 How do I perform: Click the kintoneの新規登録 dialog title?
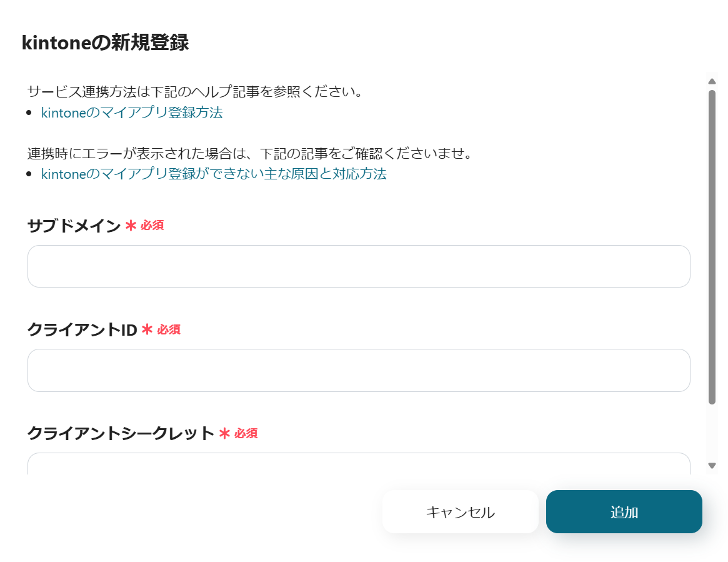(105, 43)
